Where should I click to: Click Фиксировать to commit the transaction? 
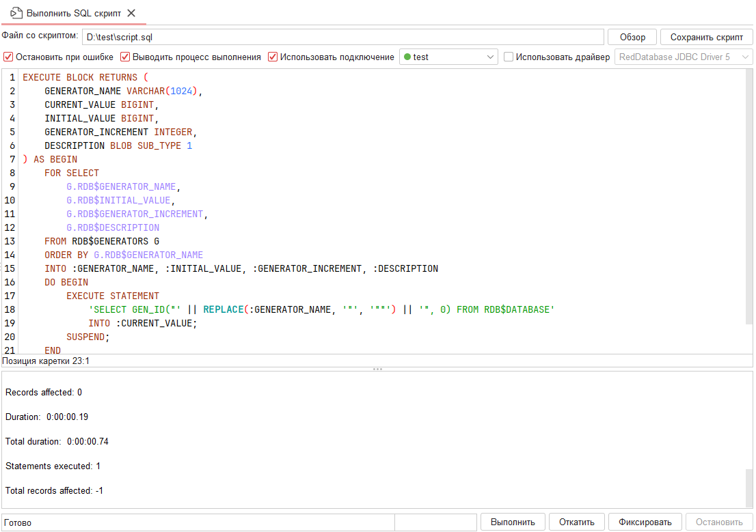point(645,521)
